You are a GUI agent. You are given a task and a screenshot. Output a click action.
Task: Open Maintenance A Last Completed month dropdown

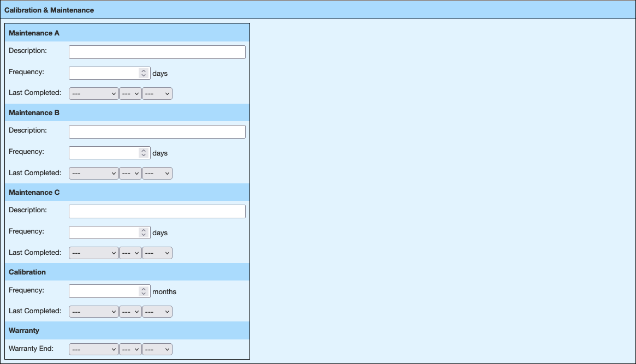coord(93,94)
